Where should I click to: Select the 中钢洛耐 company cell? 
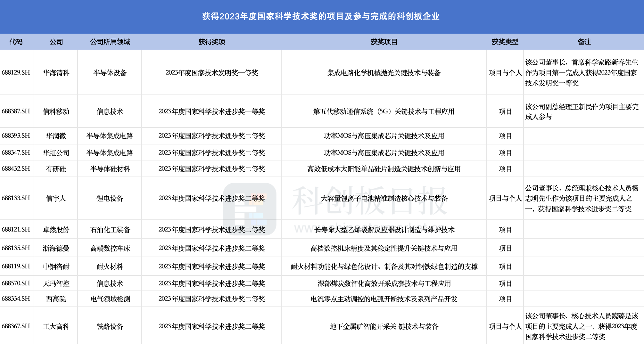(56, 267)
